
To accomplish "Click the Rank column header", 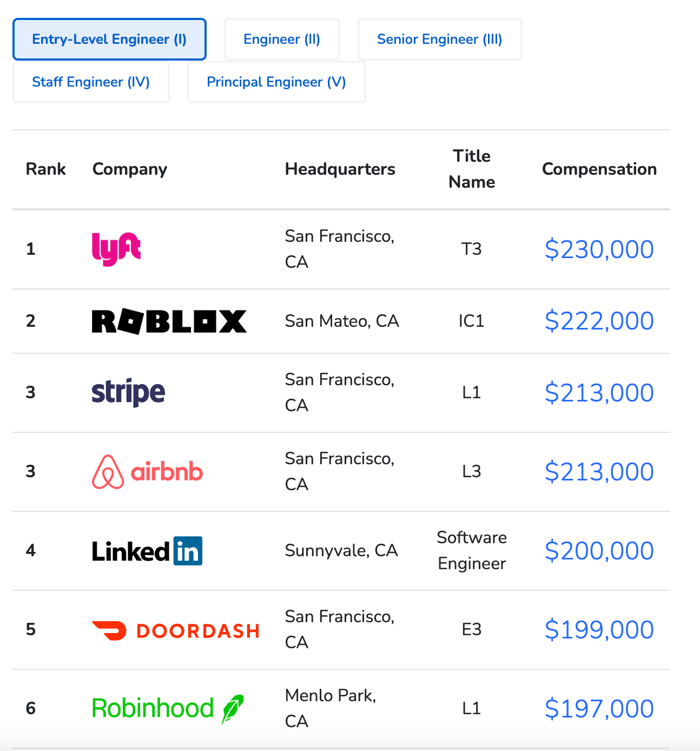I will pos(46,169).
